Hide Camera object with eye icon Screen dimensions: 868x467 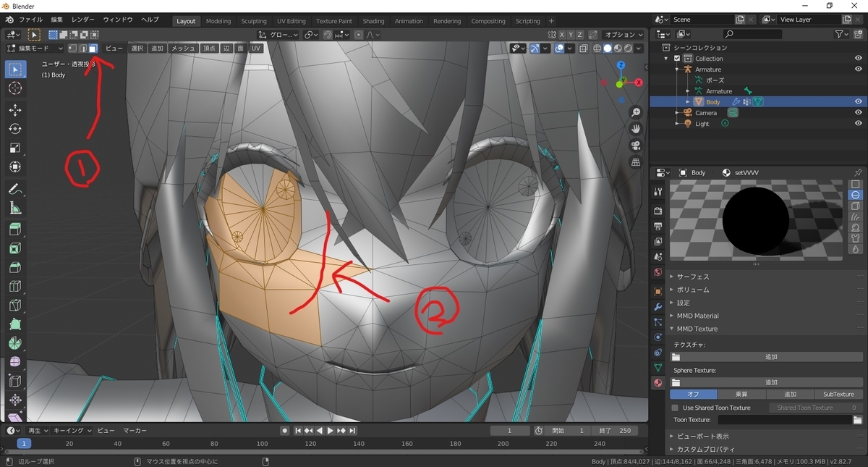859,113
